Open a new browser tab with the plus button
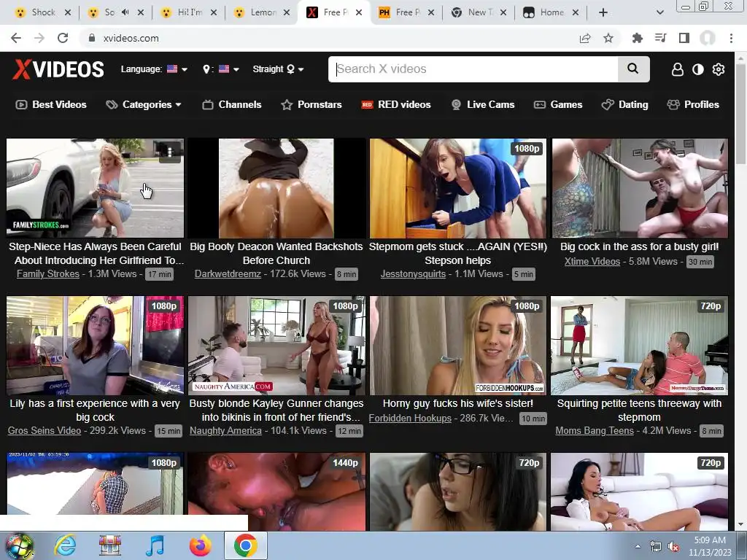This screenshot has width=747, height=560. coord(603,12)
